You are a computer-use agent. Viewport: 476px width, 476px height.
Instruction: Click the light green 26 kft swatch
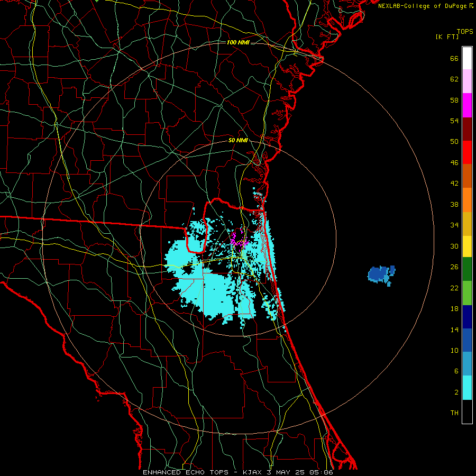467,293
